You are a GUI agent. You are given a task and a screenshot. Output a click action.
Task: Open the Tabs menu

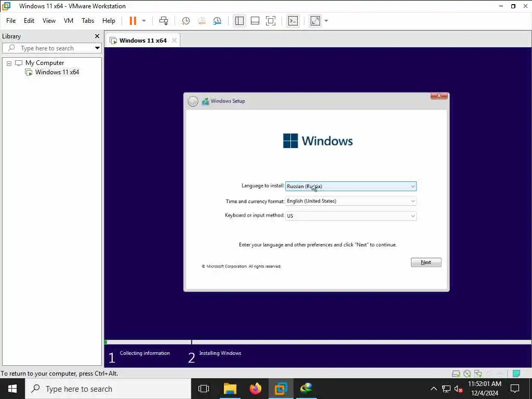(x=87, y=21)
